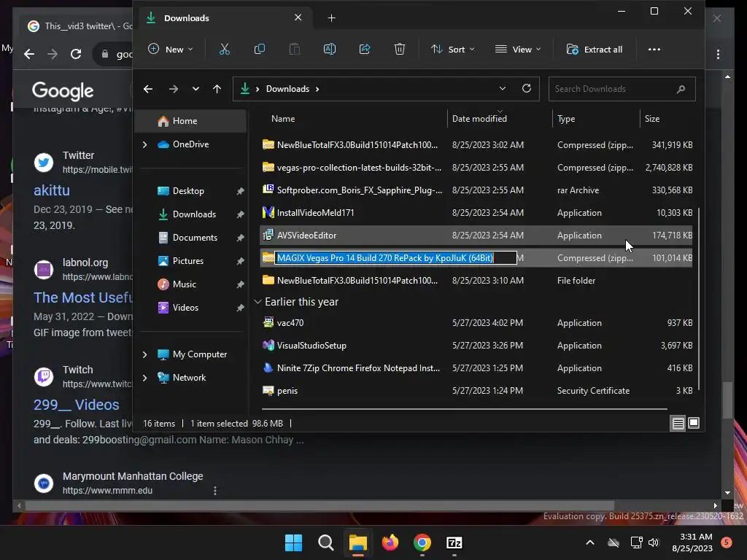This screenshot has height=560, width=747.
Task: Open recent locations dropdown arrow
Action: pos(196,88)
